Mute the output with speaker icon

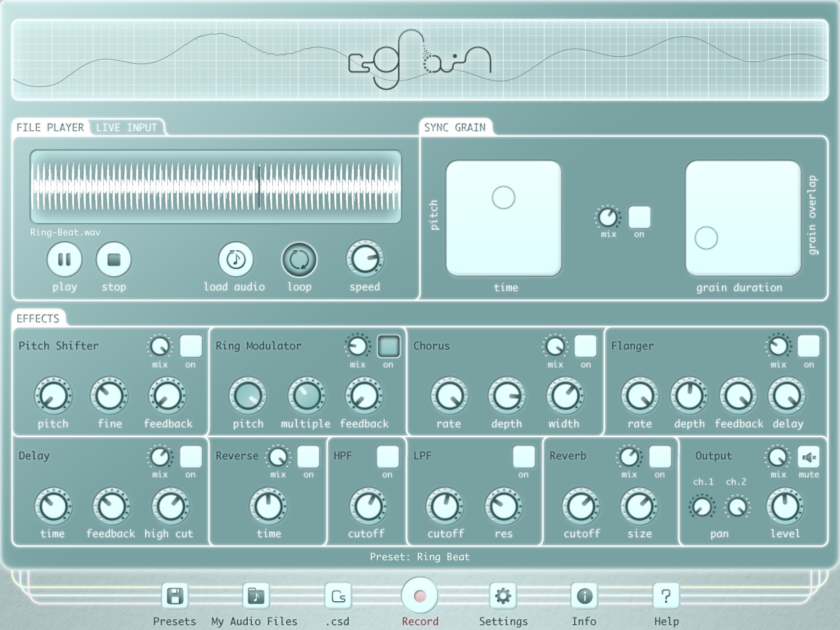pyautogui.click(x=808, y=457)
